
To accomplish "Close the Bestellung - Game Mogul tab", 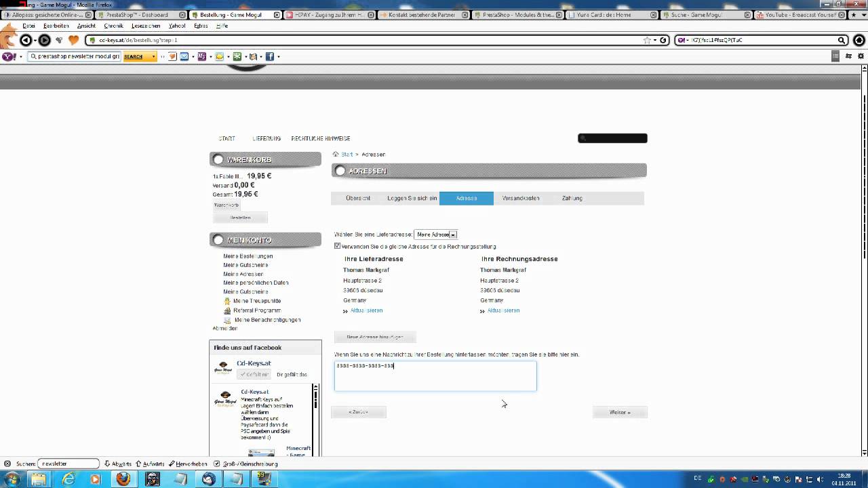I will coord(276,14).
